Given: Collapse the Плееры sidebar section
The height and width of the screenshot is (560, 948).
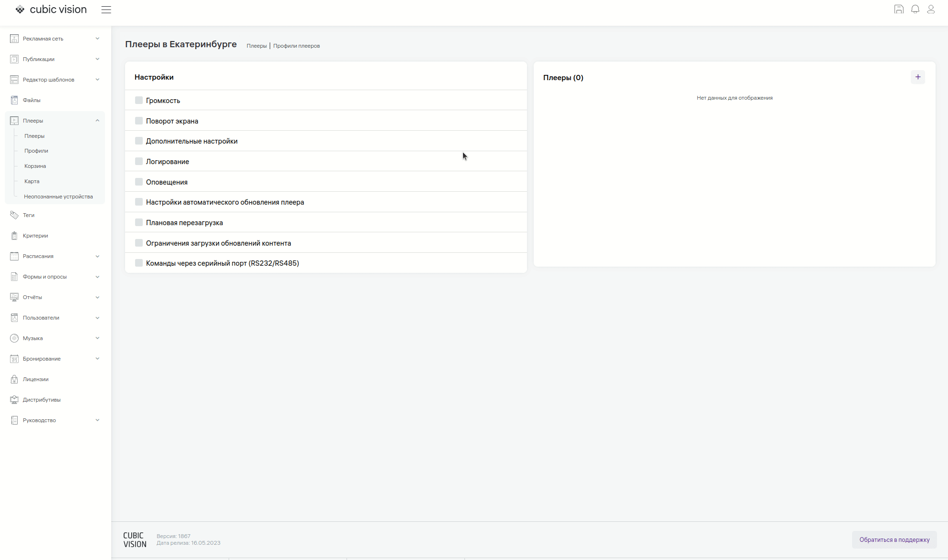Looking at the screenshot, I should tap(97, 121).
